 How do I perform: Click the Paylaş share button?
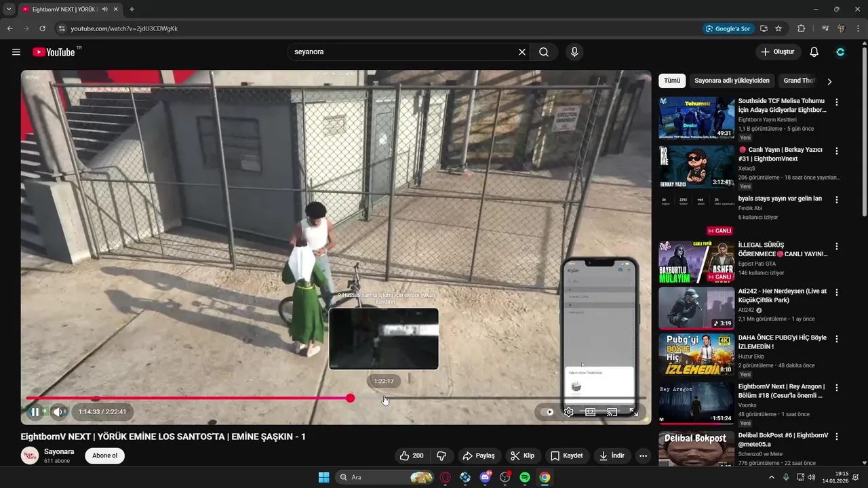[479, 455]
